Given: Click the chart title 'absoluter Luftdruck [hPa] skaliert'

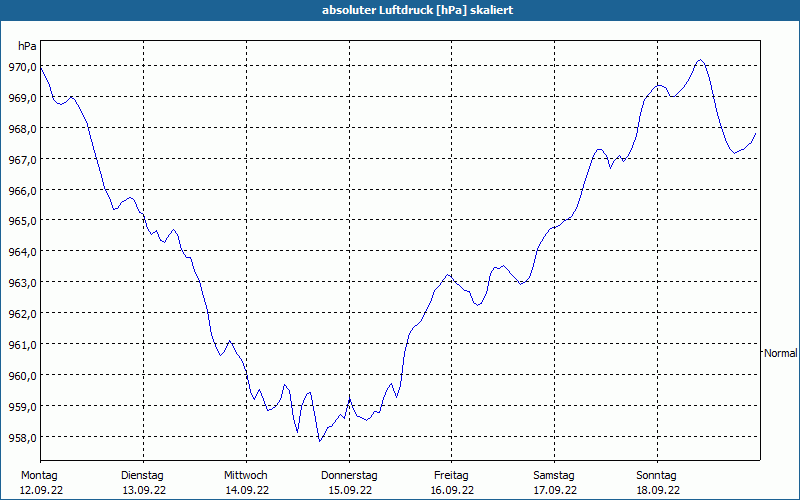Looking at the screenshot, I should click(x=417, y=10).
